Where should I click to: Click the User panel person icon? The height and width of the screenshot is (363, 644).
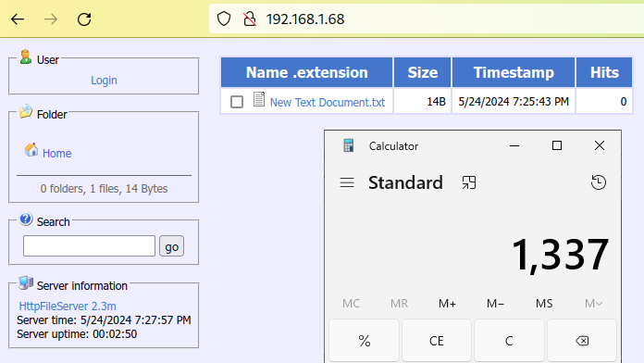[x=26, y=57]
